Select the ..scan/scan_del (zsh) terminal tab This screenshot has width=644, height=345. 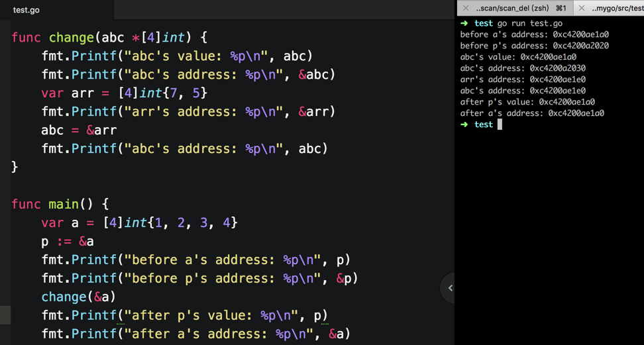(515, 8)
